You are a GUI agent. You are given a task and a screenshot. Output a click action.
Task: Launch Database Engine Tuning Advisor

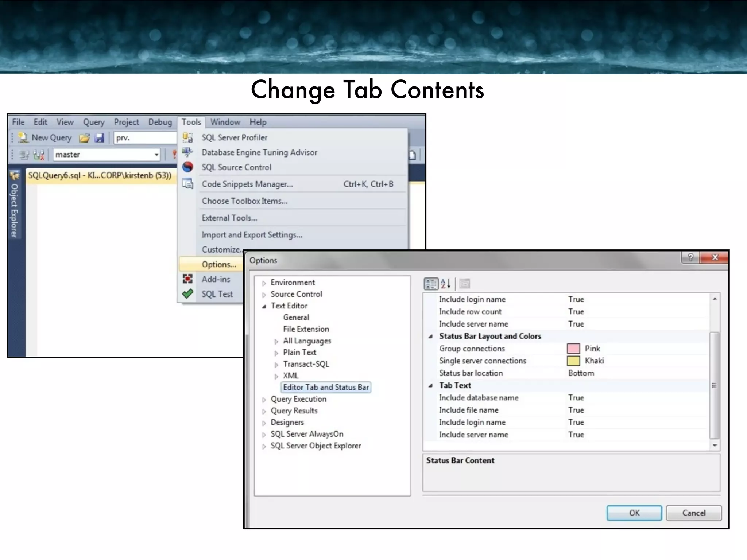point(259,152)
